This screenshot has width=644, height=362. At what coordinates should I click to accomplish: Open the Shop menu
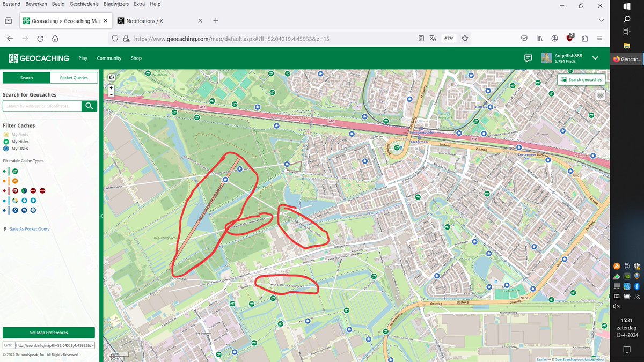[x=136, y=58]
